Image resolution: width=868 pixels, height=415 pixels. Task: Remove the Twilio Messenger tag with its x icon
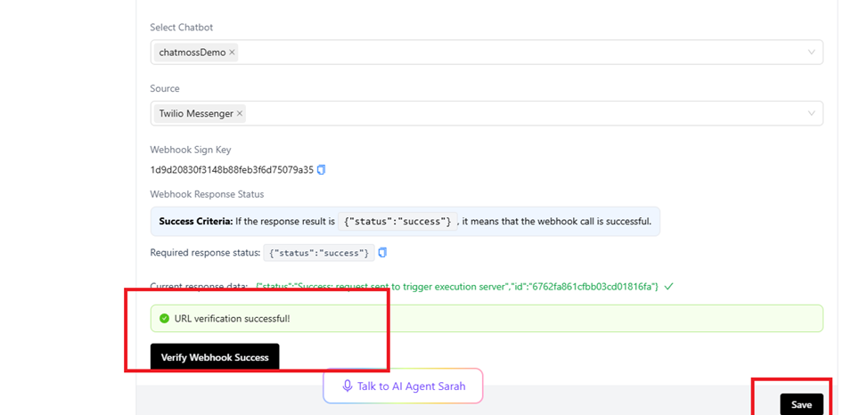(240, 114)
